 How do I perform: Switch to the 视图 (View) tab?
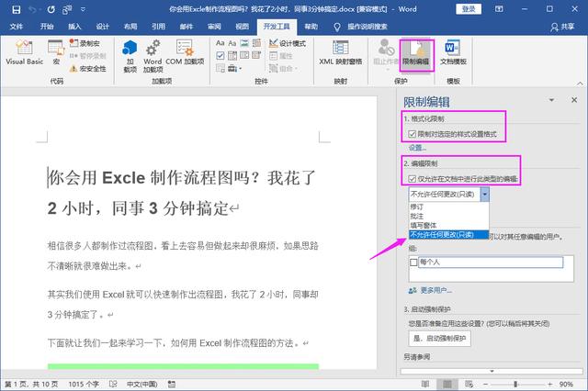[242, 27]
